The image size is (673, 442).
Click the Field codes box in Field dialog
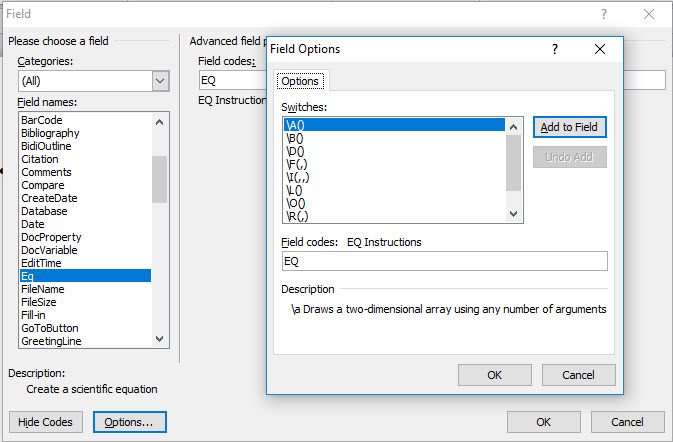click(x=232, y=80)
